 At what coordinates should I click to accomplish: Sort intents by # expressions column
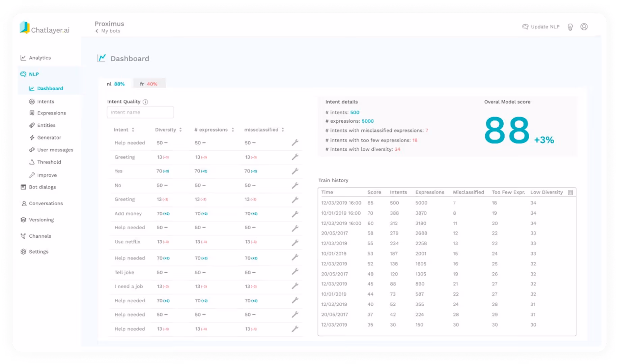pos(233,129)
